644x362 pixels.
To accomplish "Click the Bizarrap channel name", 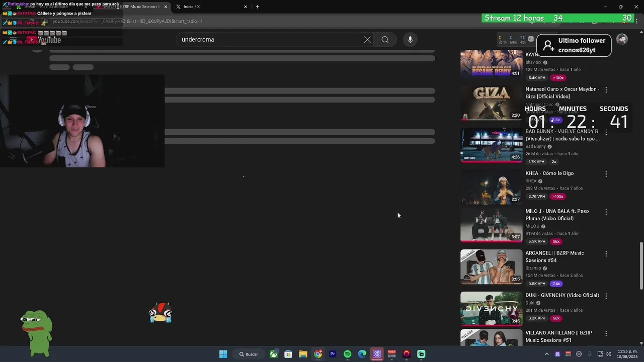I will [x=533, y=268].
